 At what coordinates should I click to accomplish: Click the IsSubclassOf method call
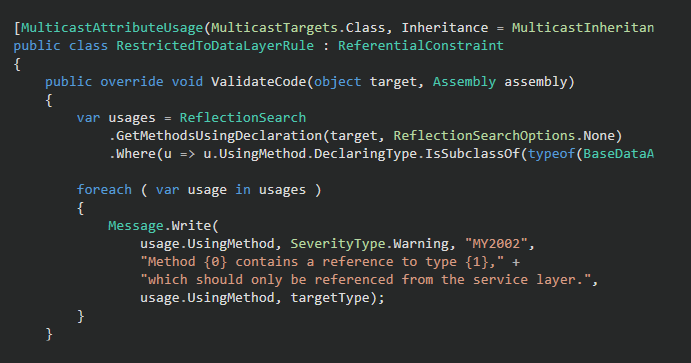472,154
